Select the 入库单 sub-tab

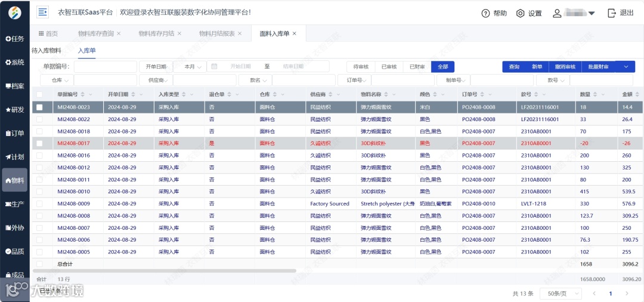coord(86,51)
